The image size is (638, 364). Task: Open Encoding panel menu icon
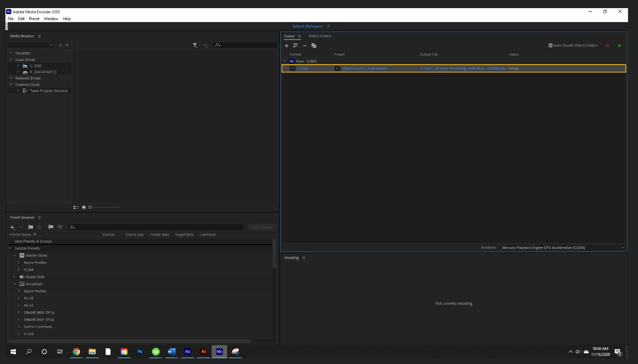click(304, 258)
